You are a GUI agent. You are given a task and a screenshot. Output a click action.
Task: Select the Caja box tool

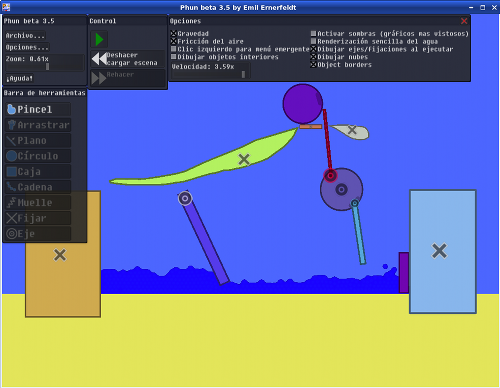tap(38, 172)
